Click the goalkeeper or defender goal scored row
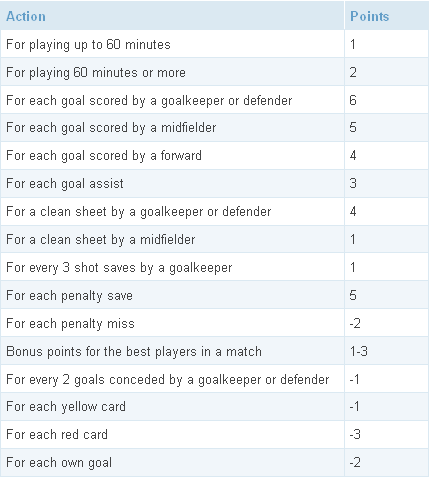Image resolution: width=429 pixels, height=478 pixels. [214, 100]
